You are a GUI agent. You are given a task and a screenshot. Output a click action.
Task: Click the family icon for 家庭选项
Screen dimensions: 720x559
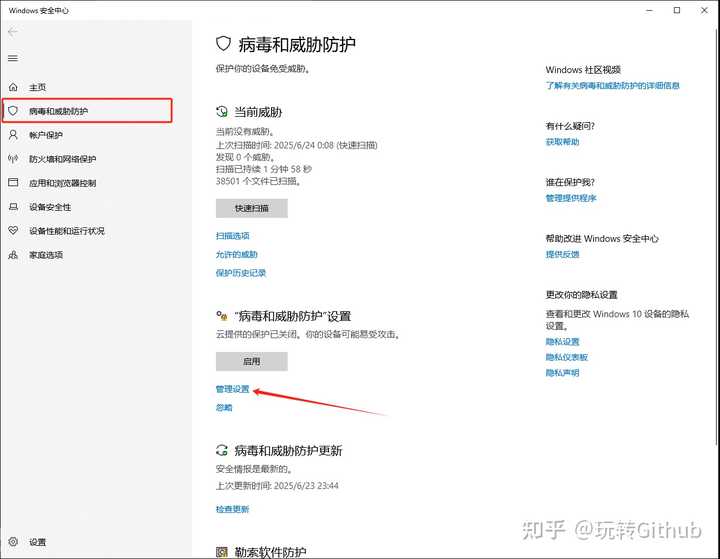13,254
